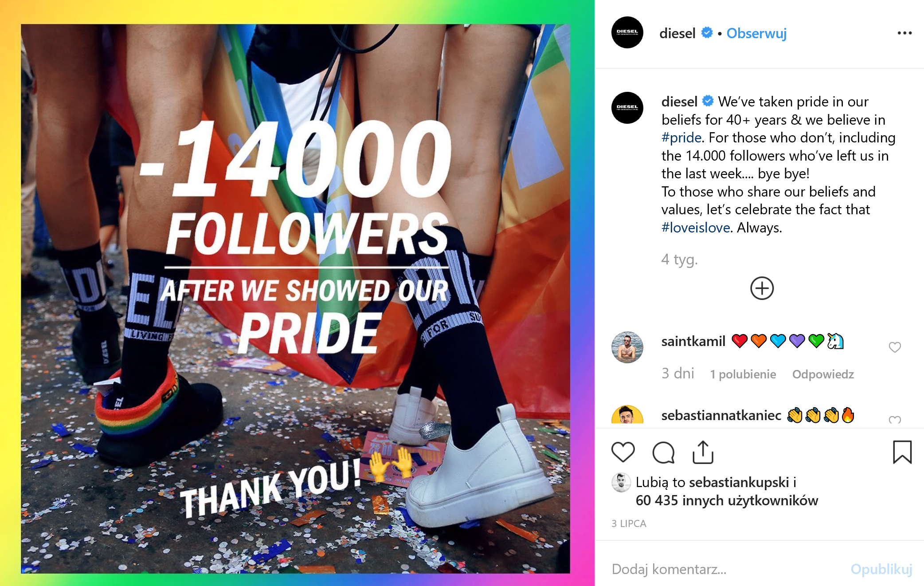Load more comments with the plus circle
The image size is (924, 586).
(762, 288)
